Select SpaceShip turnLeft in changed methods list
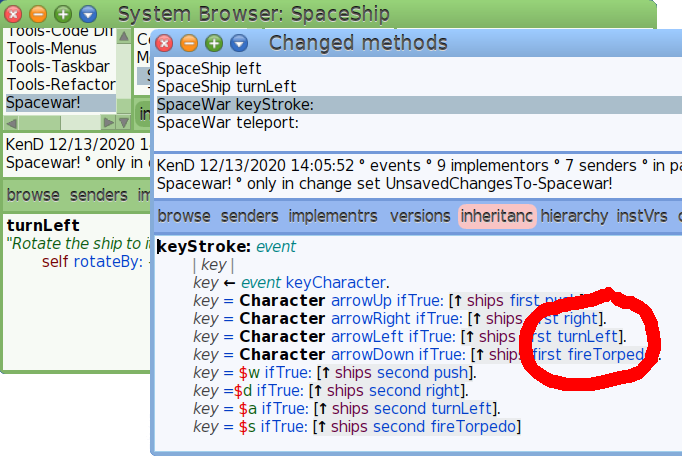 coord(211,86)
